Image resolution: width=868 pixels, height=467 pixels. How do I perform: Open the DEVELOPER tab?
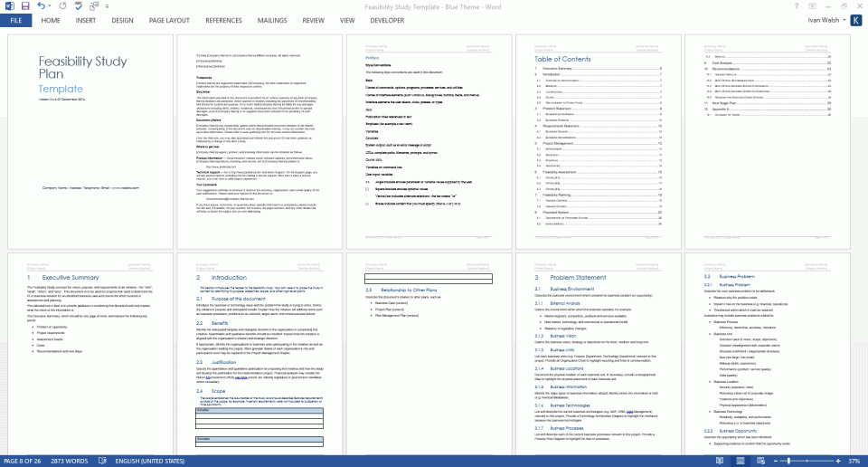click(x=387, y=21)
